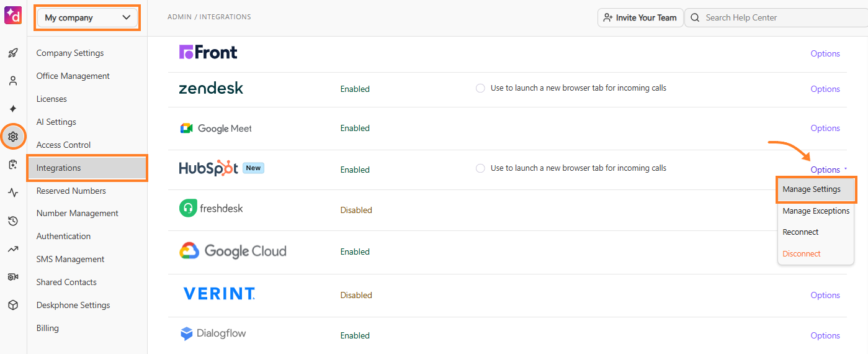Expand Options for Google Meet integration
Screen dimensions: 868x354
pyautogui.click(x=825, y=128)
